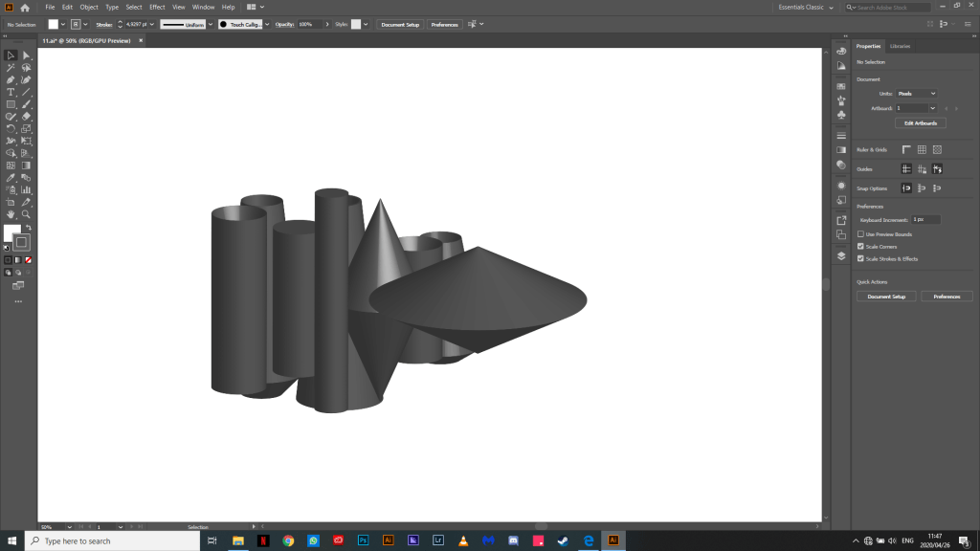980x551 pixels.
Task: Show the grid in Ruler & Grids
Action: (x=922, y=149)
